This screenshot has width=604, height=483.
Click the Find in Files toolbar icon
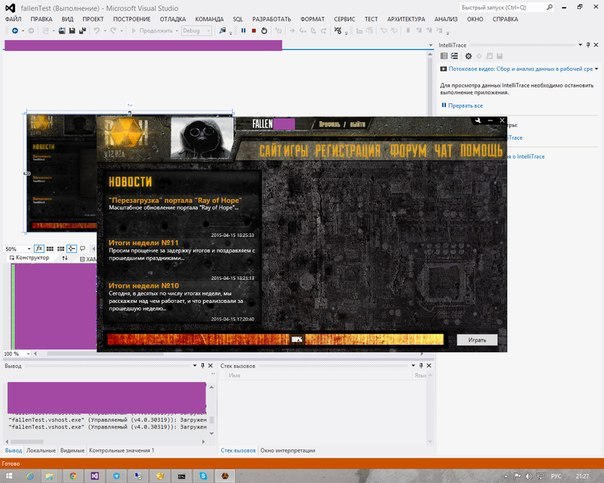coord(222,31)
